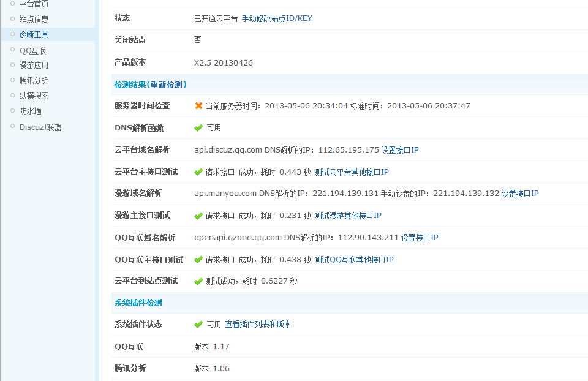Open Discuz!联盟 in the sidebar
This screenshot has height=381, width=588.
pyautogui.click(x=40, y=127)
